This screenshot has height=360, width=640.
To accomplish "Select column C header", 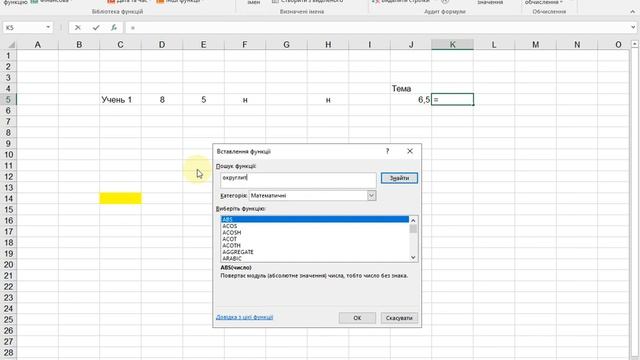I will (x=120, y=44).
